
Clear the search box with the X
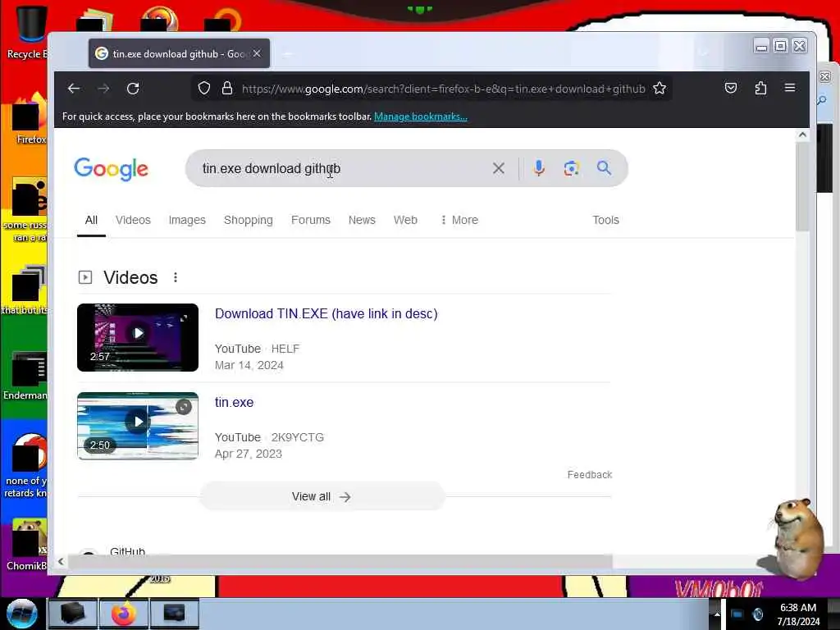(x=498, y=168)
